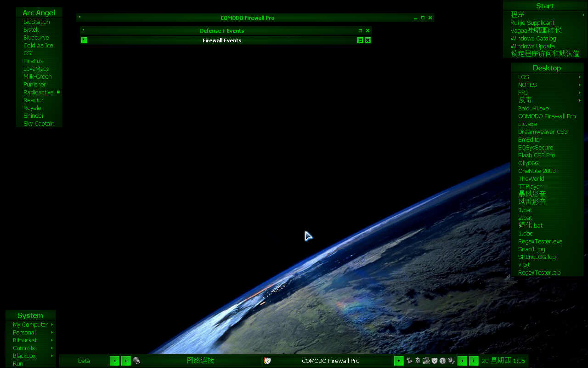Image resolution: width=588 pixels, height=368 pixels.
Task: Select the Radioactive style
Action: (x=39, y=92)
